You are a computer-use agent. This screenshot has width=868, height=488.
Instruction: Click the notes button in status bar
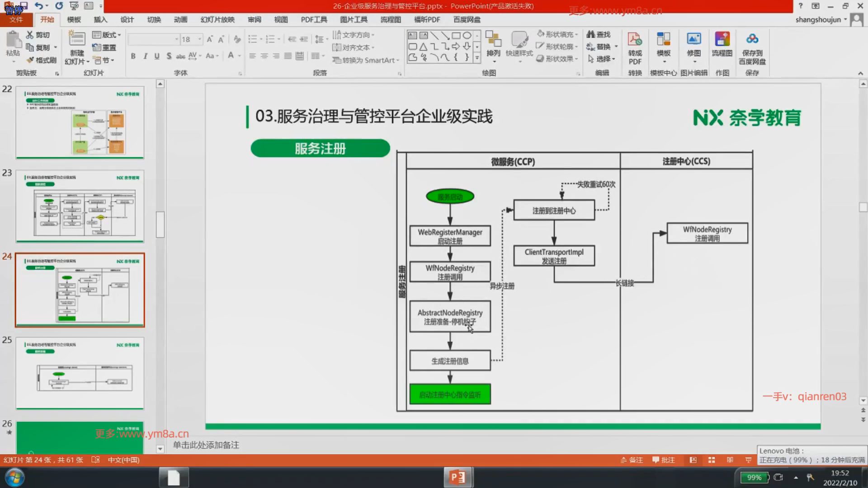[x=632, y=460]
